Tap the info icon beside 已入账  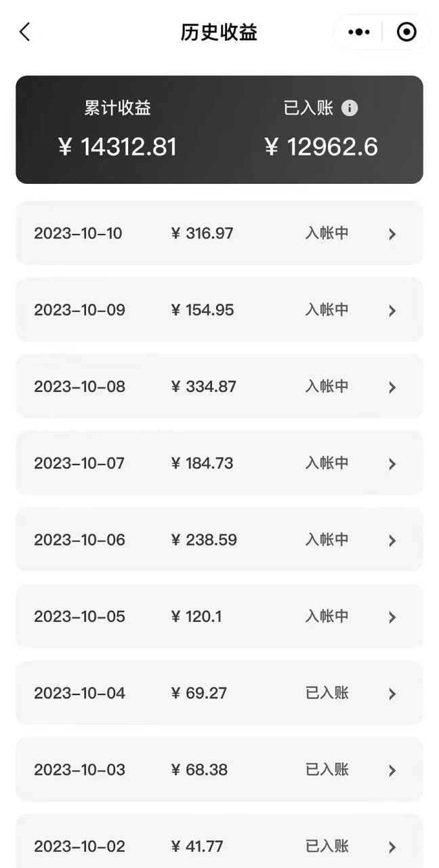click(x=350, y=108)
